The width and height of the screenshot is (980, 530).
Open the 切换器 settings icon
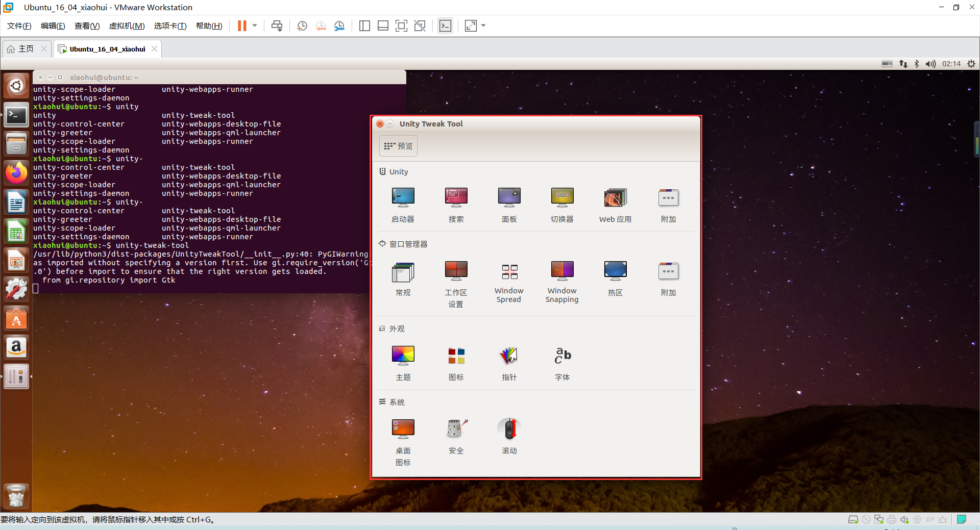(562, 204)
